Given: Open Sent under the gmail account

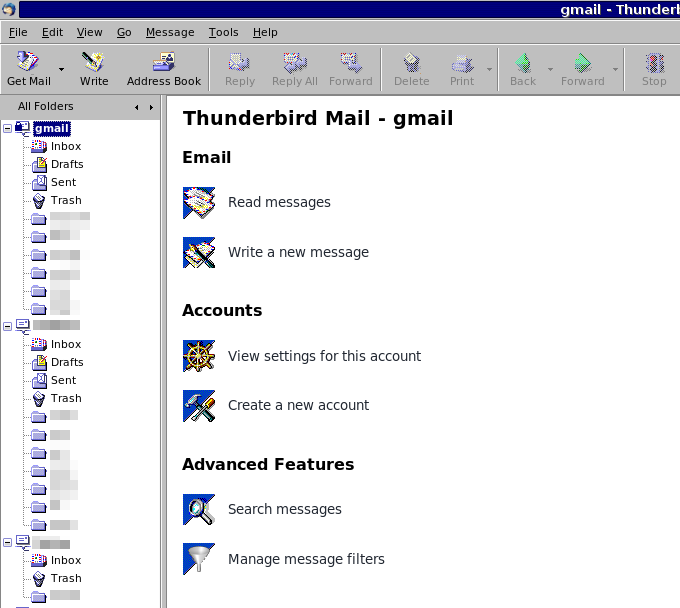Looking at the screenshot, I should (63, 182).
